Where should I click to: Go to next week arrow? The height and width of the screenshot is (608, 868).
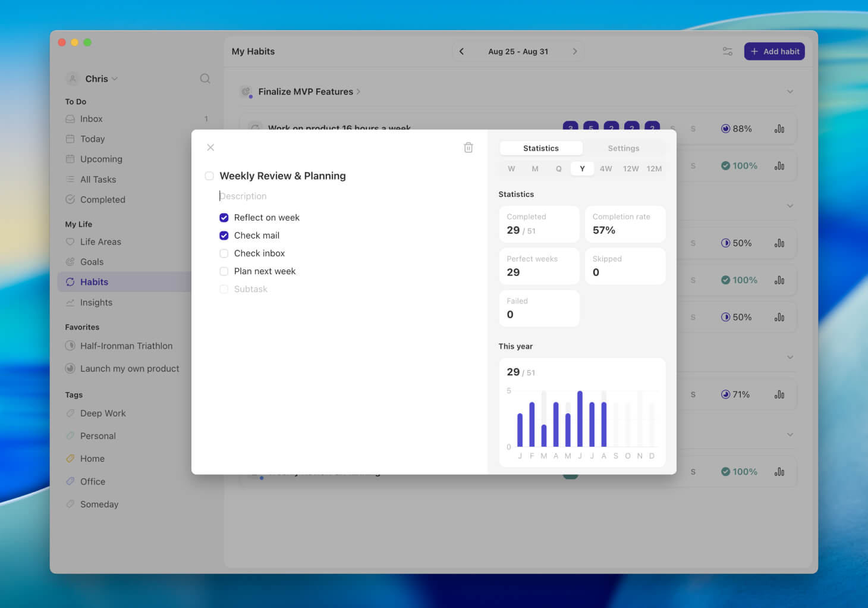pyautogui.click(x=575, y=51)
